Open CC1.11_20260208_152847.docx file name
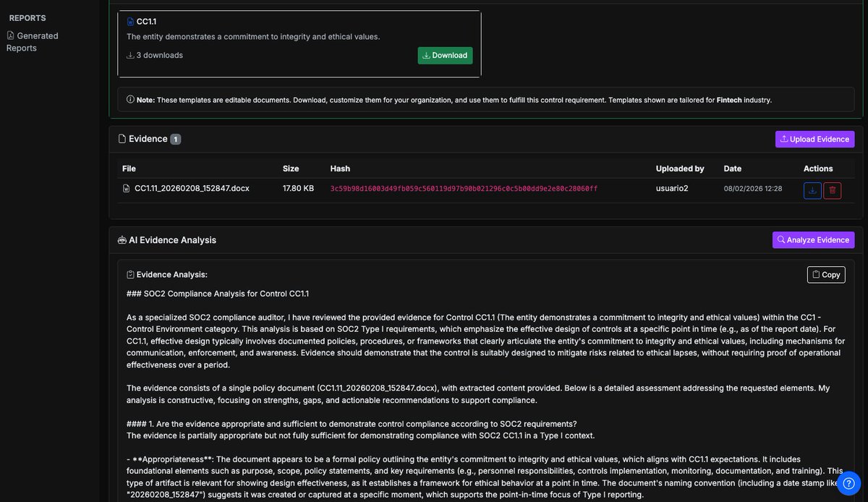Screen dimensions: 868x502 click(192, 188)
